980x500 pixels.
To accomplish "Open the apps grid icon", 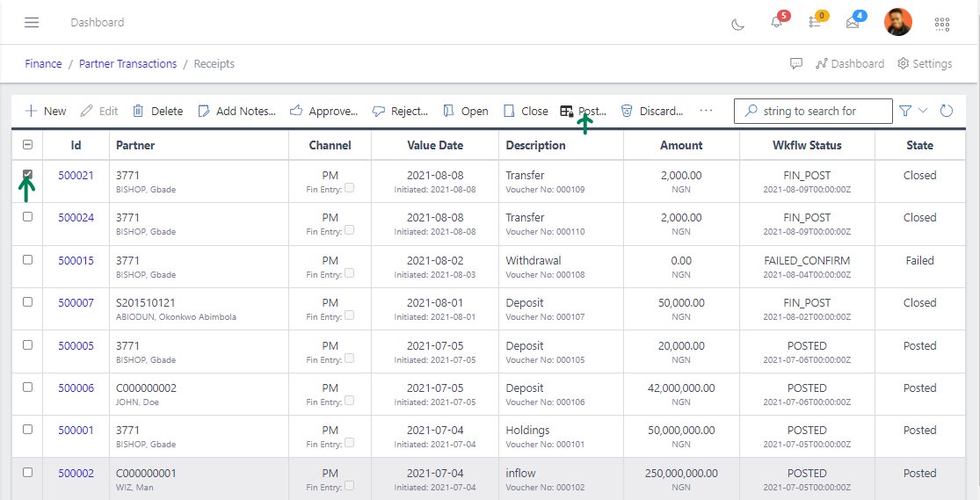I will click(x=942, y=23).
